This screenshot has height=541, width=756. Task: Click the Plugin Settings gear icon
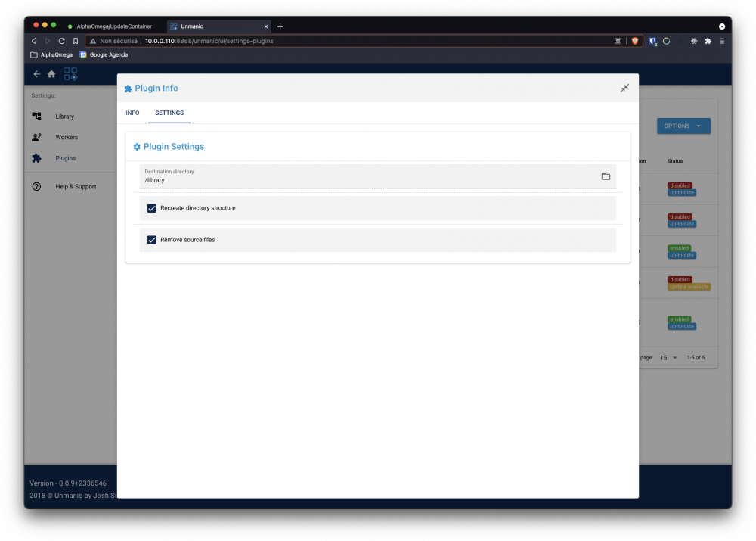point(137,147)
